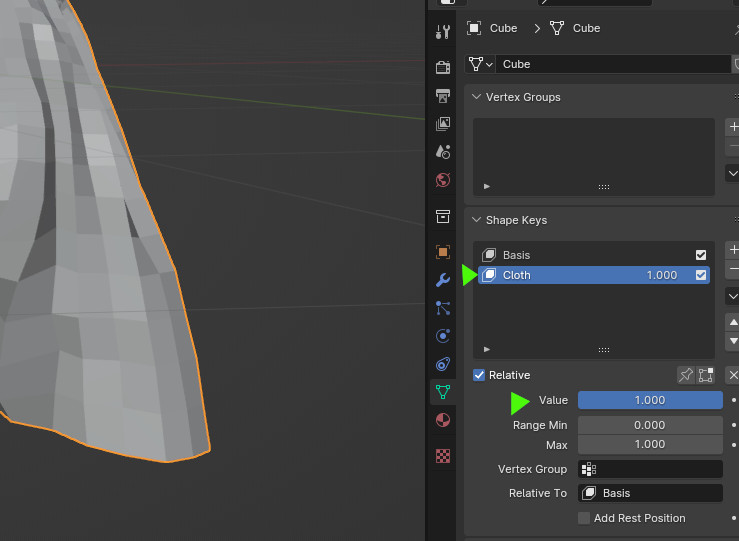Animate Range Min property dot
Viewport: 739px width, 541px height.
coord(734,425)
